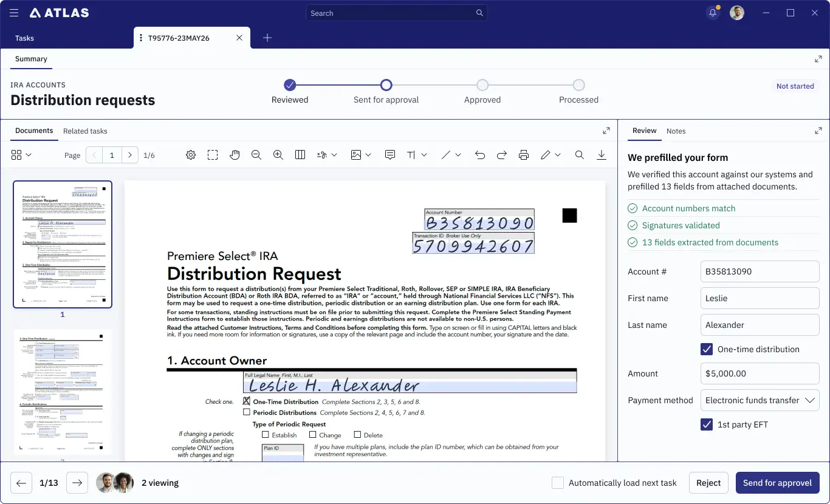Open the Related tasks tab
Viewport: 830px width, 504px height.
click(x=85, y=131)
